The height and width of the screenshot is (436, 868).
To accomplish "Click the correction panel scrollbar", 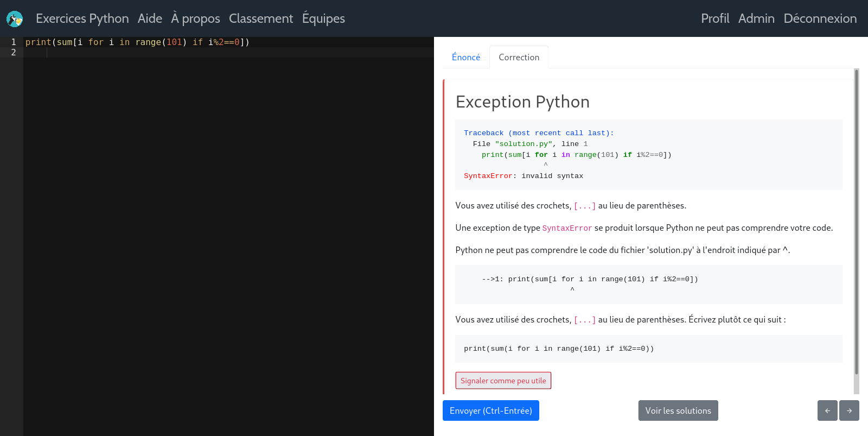I will [857, 223].
